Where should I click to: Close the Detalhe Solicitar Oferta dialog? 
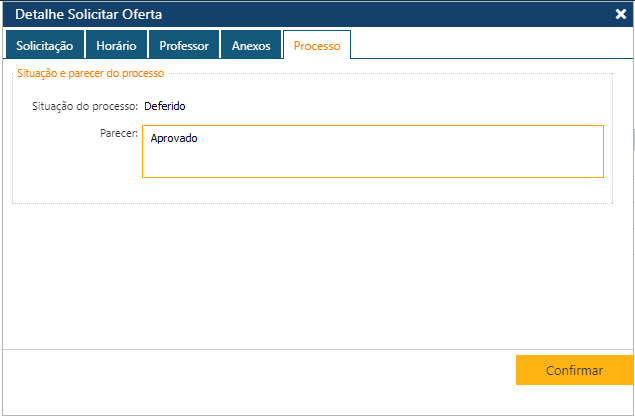620,14
